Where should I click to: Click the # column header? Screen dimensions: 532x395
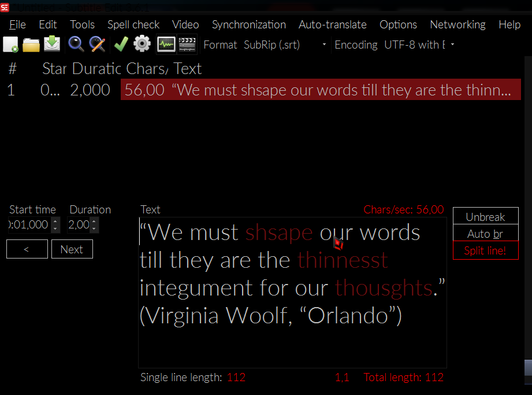click(12, 69)
